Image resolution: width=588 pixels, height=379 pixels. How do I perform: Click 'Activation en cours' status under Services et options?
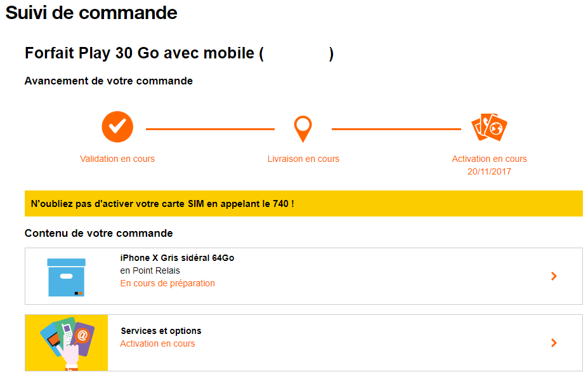157,343
